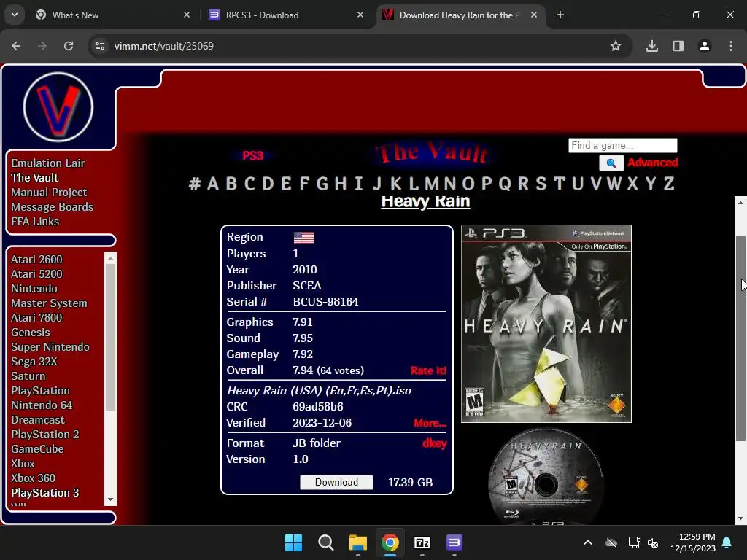Image resolution: width=747 pixels, height=560 pixels.
Task: Click the Heavy Rain title link
Action: point(425,201)
